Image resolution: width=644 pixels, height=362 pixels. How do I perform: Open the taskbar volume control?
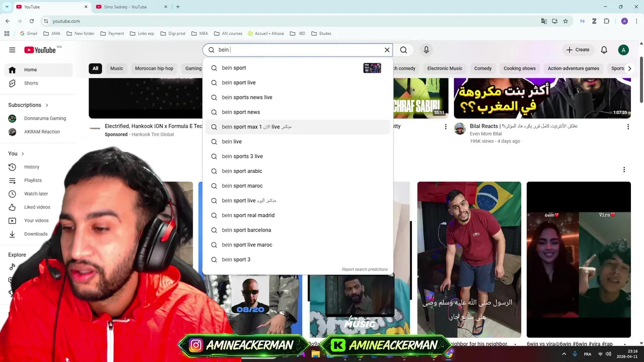tap(609, 354)
